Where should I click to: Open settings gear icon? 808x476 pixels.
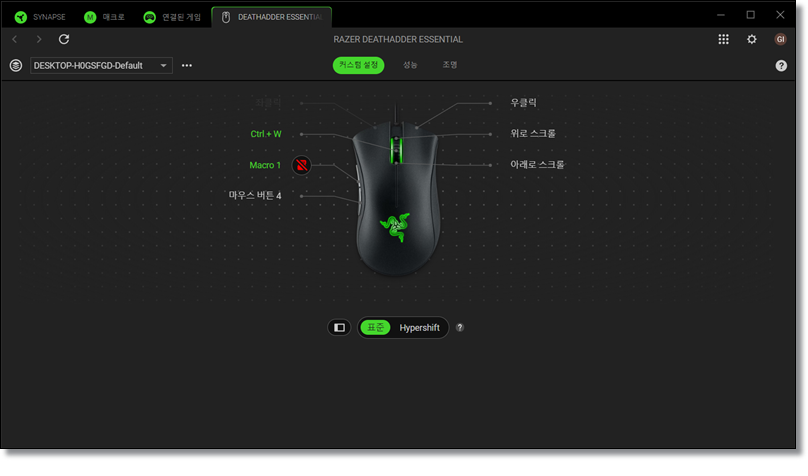coord(752,39)
